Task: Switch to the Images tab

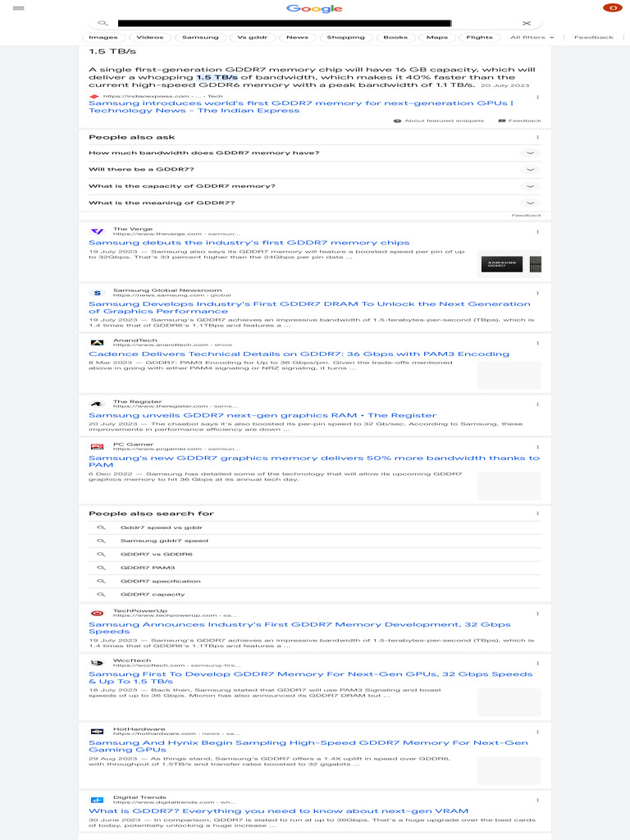Action: pyautogui.click(x=103, y=37)
